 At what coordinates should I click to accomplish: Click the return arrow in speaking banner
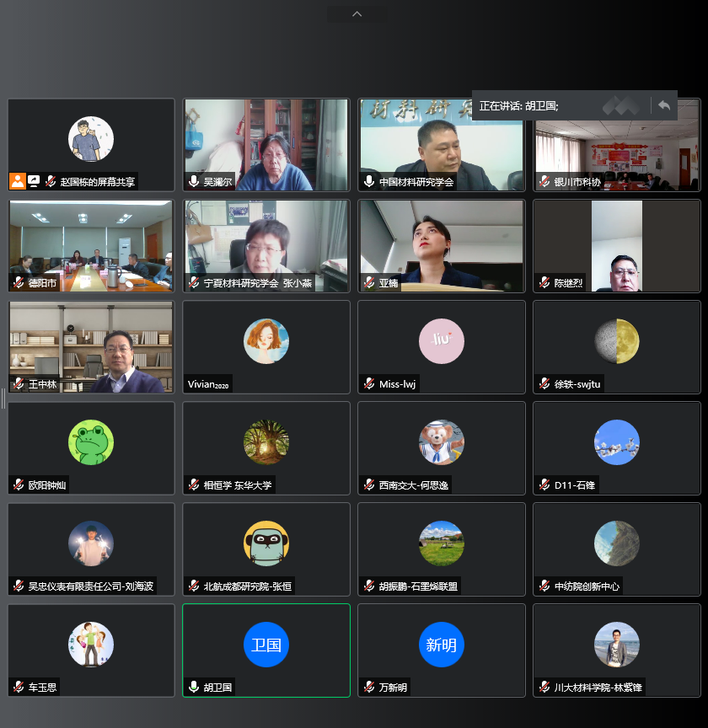click(663, 105)
